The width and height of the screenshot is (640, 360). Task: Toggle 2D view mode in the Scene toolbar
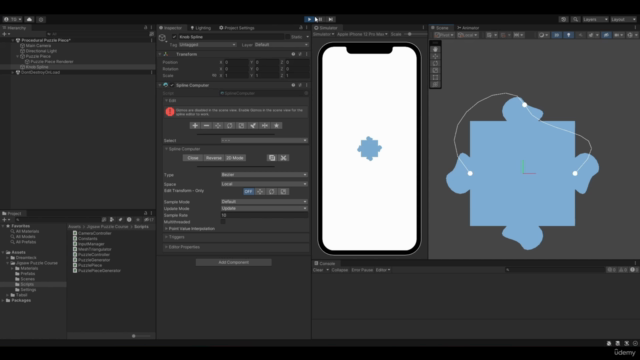click(557, 35)
